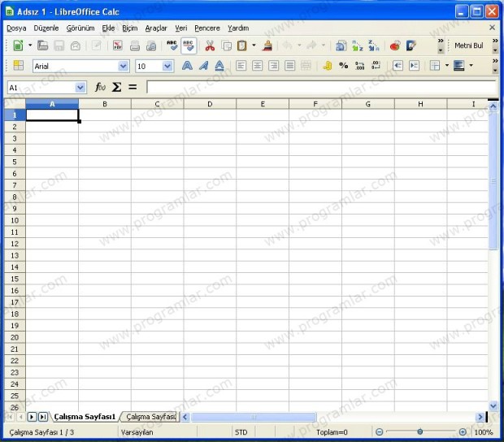Open the font name dropdown showing Arial

pos(123,66)
